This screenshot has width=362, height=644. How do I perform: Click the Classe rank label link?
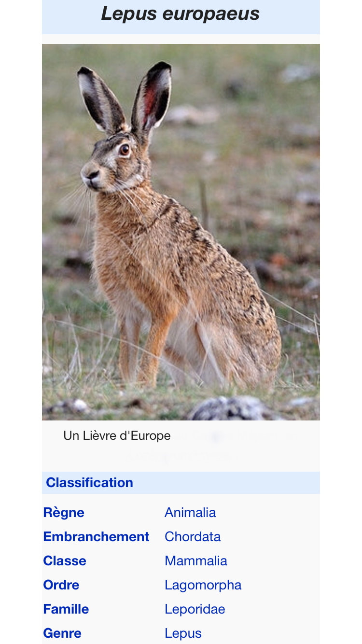point(65,560)
